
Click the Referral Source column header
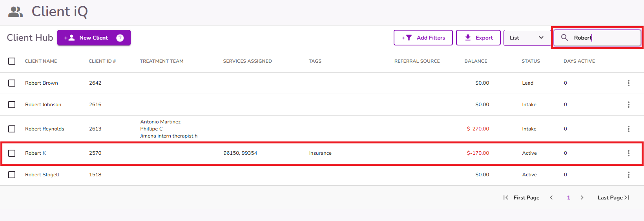tap(417, 61)
